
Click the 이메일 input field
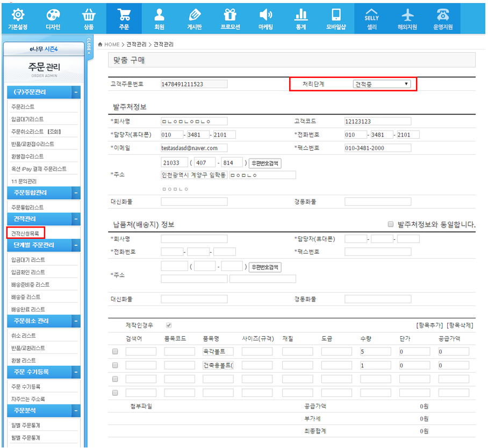point(193,148)
